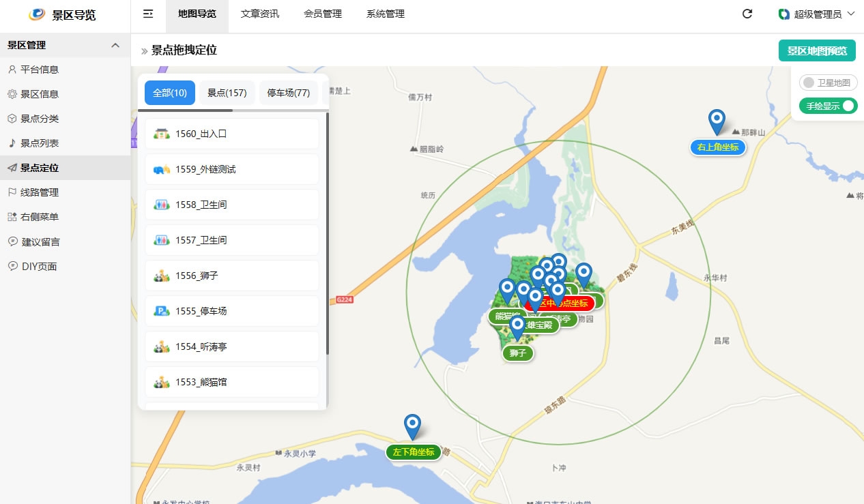This screenshot has height=504, width=864.
Task: Enable the 卫星地图 switch
Action: (x=829, y=83)
